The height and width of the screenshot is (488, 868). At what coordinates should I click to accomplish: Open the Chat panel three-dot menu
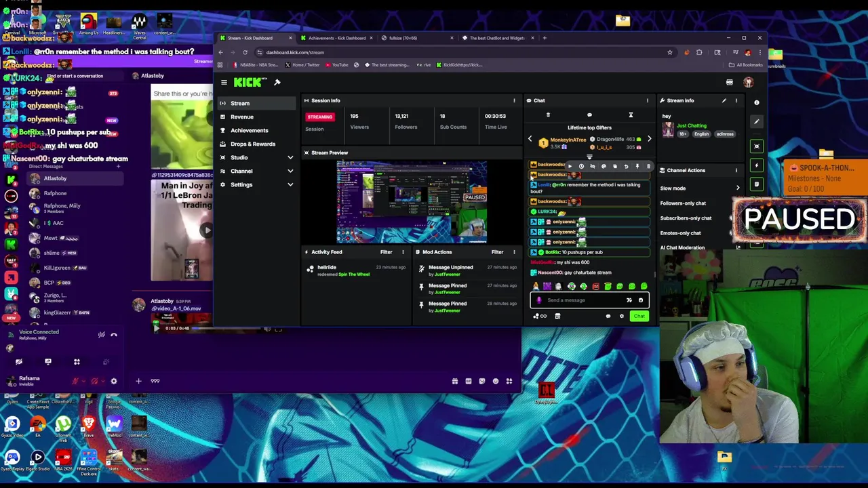coord(647,100)
